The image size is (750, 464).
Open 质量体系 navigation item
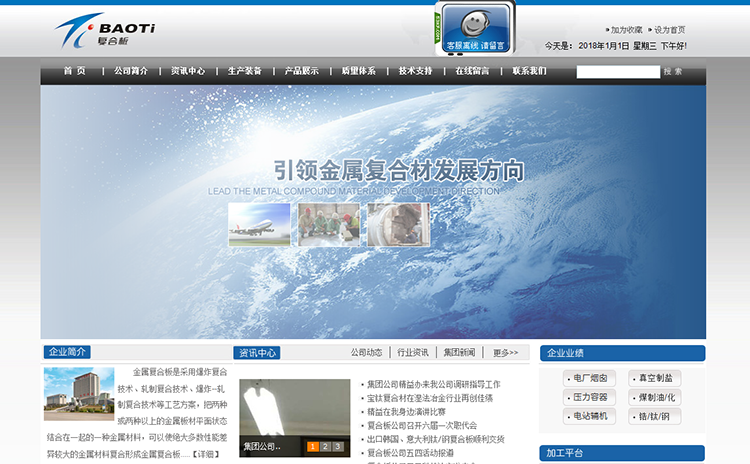click(x=358, y=71)
